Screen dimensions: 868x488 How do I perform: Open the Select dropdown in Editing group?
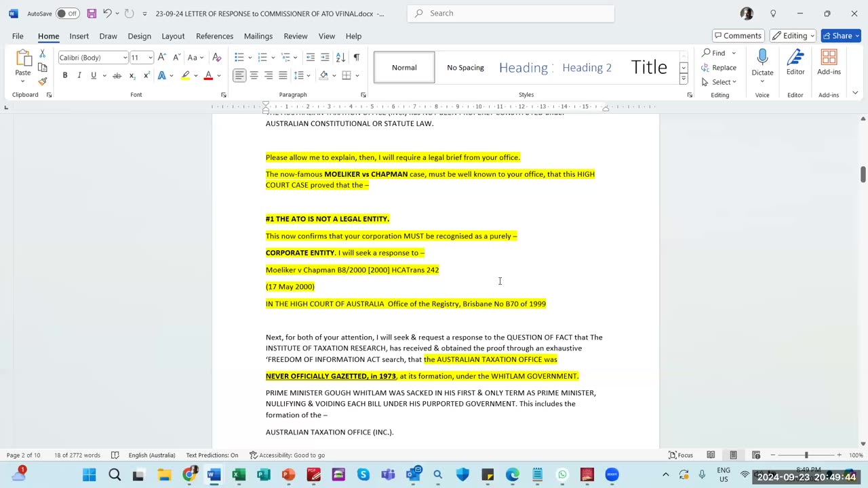(719, 82)
